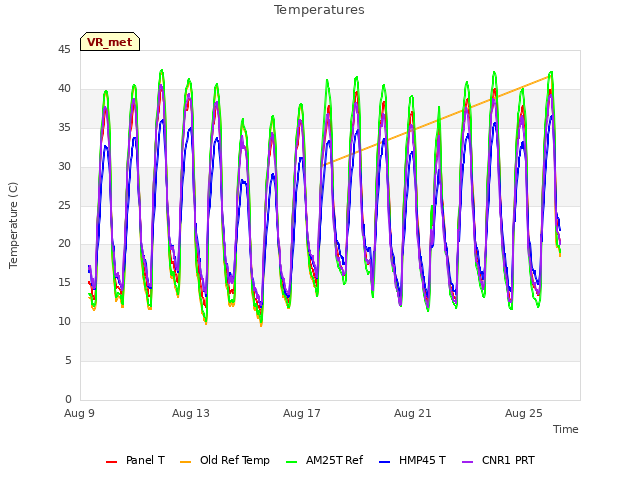Click the 5 y-axis tick label
The image size is (640, 480).
tap(68, 360)
